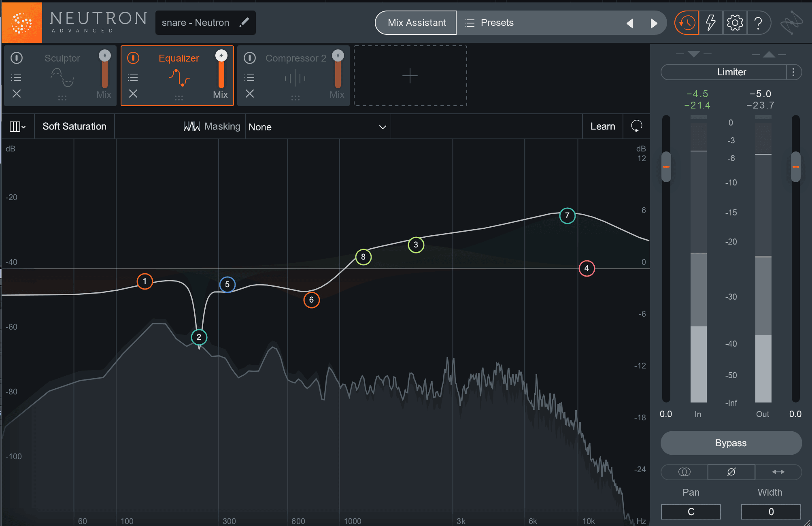
Task: Go to next preset arrow
Action: [x=654, y=23]
